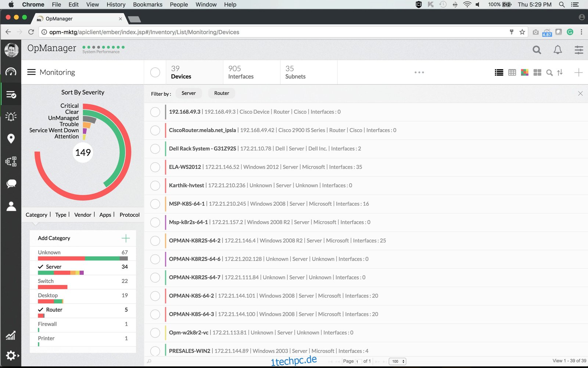Click the OpManager header search icon
Image resolution: width=588 pixels, height=368 pixels.
(537, 50)
